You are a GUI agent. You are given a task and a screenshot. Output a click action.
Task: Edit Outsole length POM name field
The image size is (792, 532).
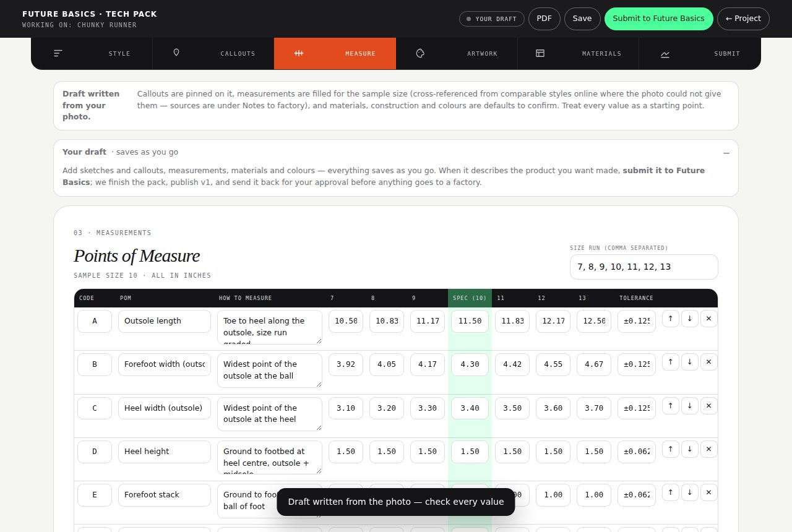tap(165, 321)
